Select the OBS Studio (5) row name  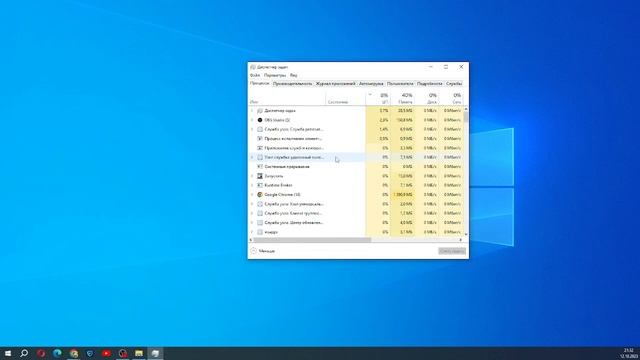click(277, 120)
